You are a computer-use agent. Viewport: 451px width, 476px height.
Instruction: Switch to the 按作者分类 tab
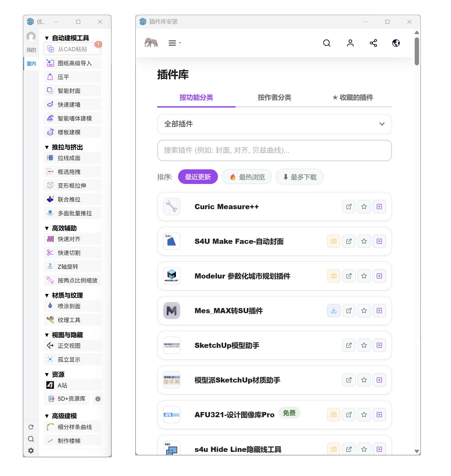[274, 98]
